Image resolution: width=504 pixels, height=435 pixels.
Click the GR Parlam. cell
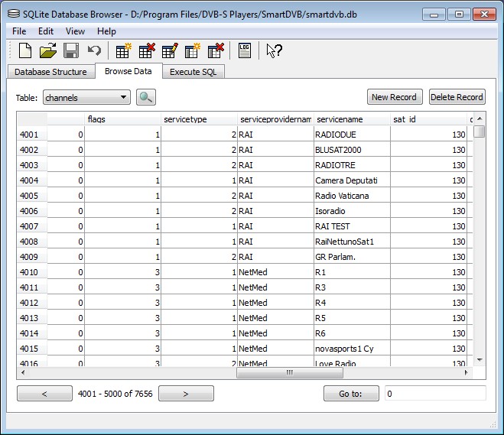coord(353,257)
